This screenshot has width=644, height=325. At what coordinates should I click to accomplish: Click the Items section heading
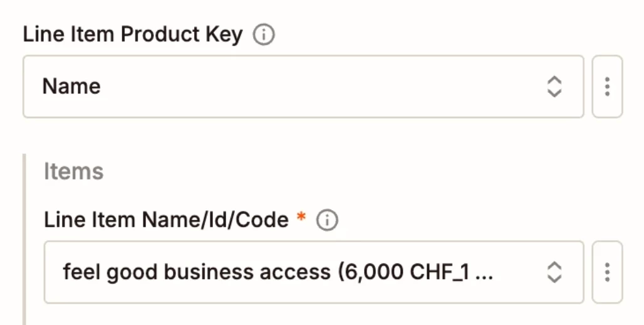(x=73, y=171)
